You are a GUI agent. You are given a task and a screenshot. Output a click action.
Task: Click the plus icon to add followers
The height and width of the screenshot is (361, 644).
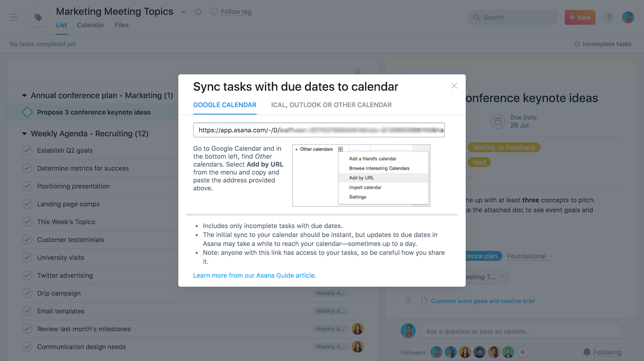point(522,352)
